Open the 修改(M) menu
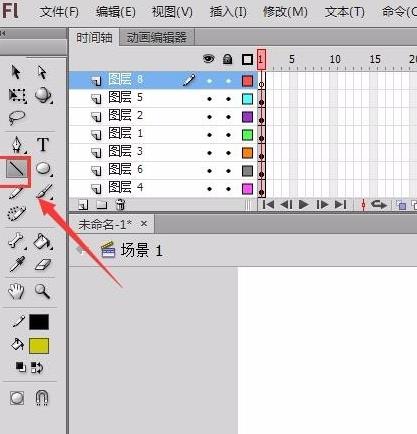The image size is (417, 434). click(x=285, y=12)
